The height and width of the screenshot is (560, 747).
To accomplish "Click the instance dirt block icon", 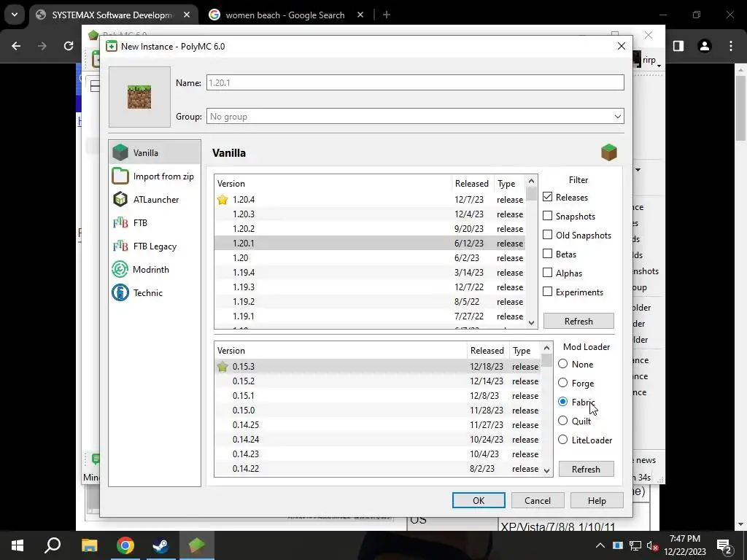I will pyautogui.click(x=139, y=97).
